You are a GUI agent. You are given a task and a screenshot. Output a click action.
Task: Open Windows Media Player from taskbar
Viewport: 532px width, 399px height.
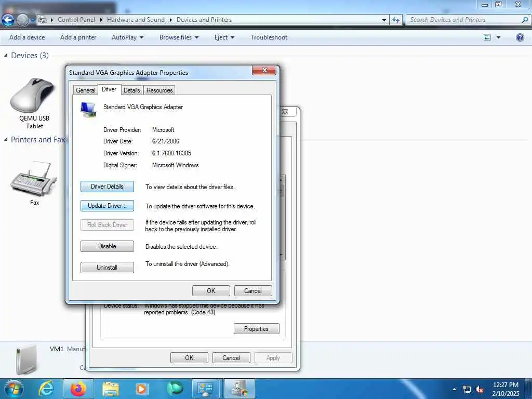141,389
